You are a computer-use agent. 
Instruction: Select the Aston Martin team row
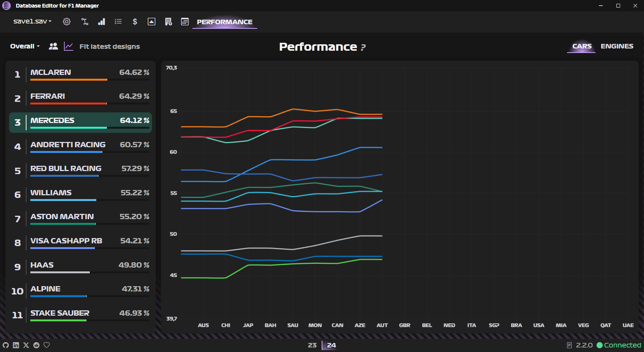81,219
